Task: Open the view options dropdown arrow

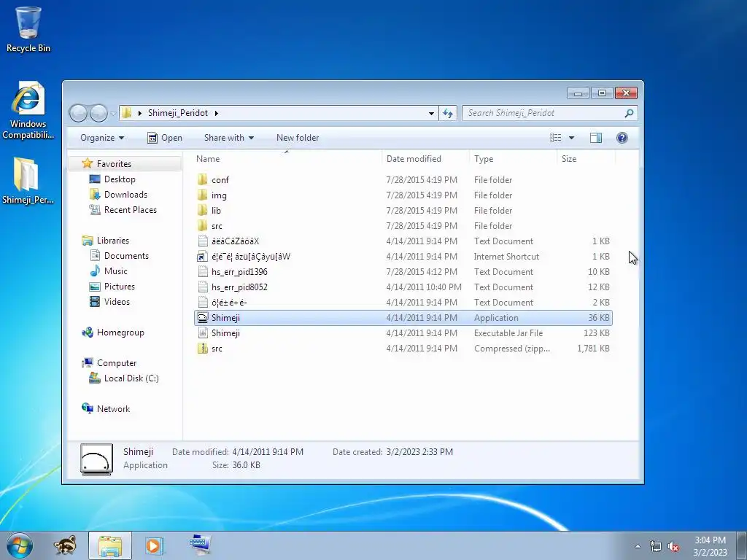Action: click(x=571, y=138)
